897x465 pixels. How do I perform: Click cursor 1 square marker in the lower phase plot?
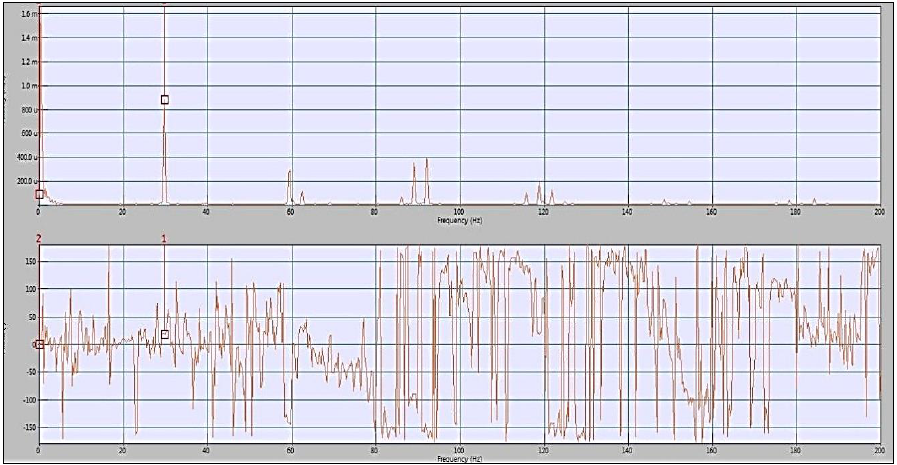click(x=165, y=335)
